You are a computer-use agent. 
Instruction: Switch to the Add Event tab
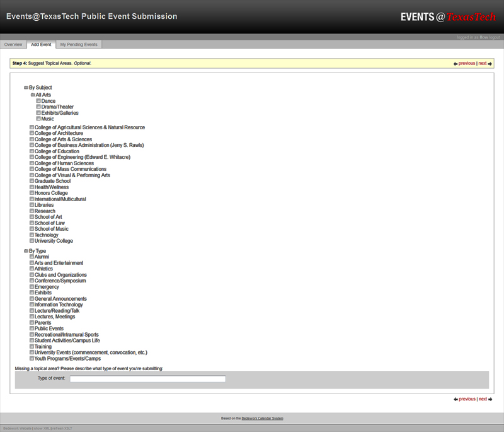(41, 44)
